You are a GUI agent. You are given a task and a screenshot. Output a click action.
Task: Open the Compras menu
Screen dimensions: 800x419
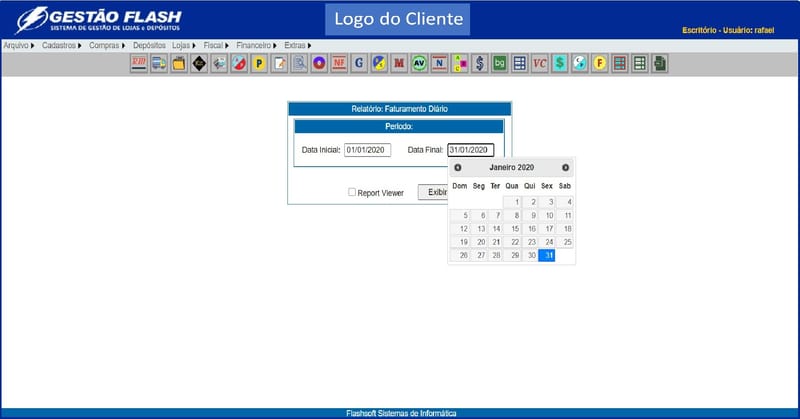[x=107, y=45]
